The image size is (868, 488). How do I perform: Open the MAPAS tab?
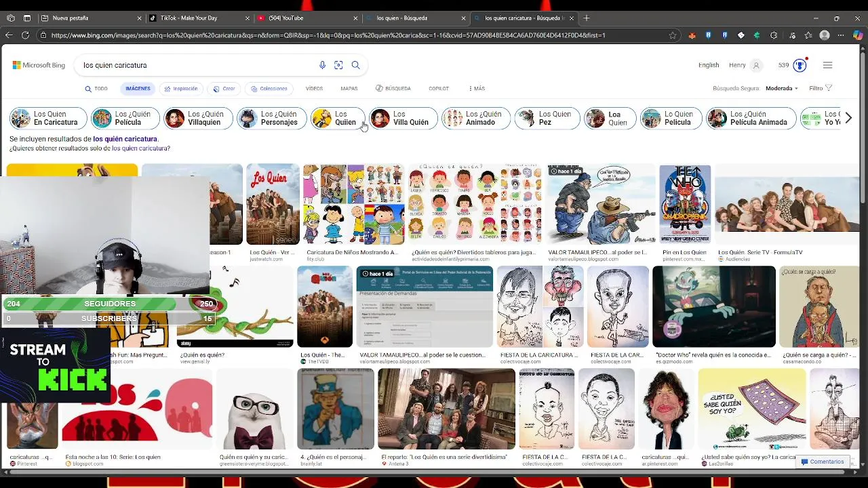[349, 89]
